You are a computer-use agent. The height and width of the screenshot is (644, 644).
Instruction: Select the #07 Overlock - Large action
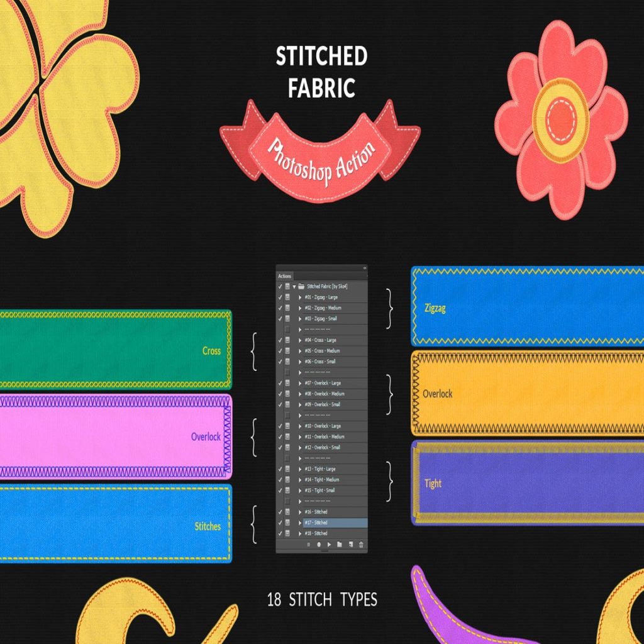pos(327,383)
